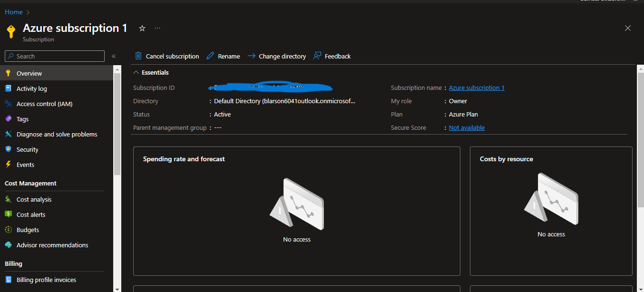This screenshot has height=292, width=644.
Task: Open the more options ellipsis menu
Action: 157,29
